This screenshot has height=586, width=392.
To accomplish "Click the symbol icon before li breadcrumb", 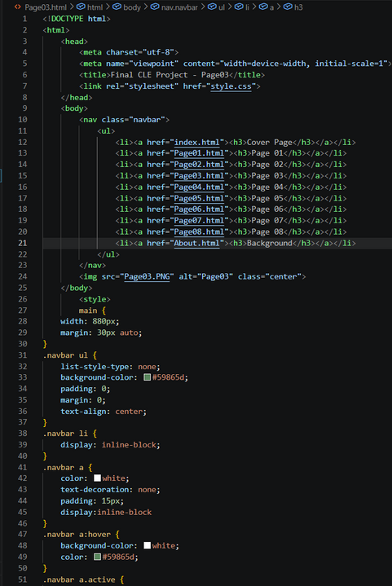I will click(x=239, y=7).
